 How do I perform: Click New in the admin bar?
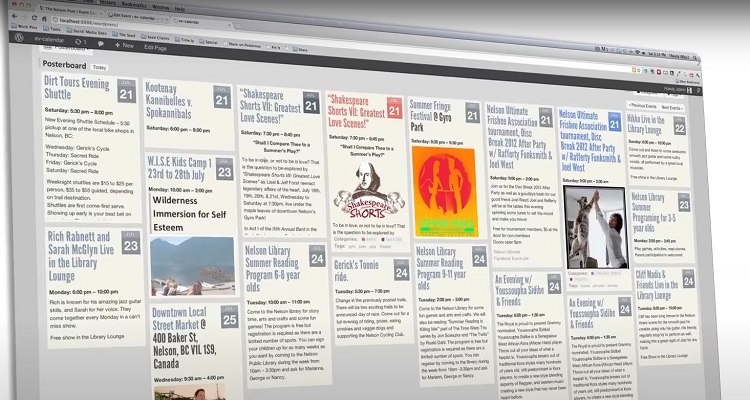click(124, 45)
